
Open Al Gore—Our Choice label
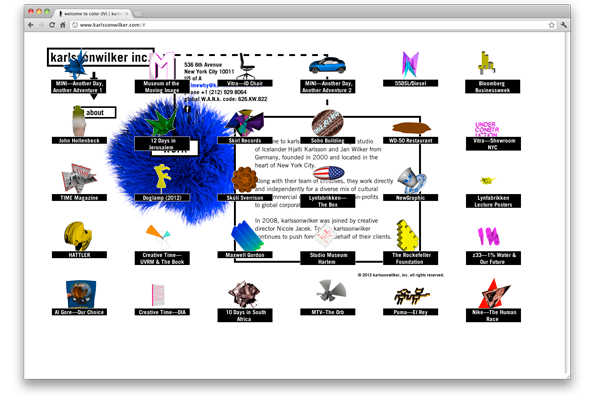coord(79,312)
